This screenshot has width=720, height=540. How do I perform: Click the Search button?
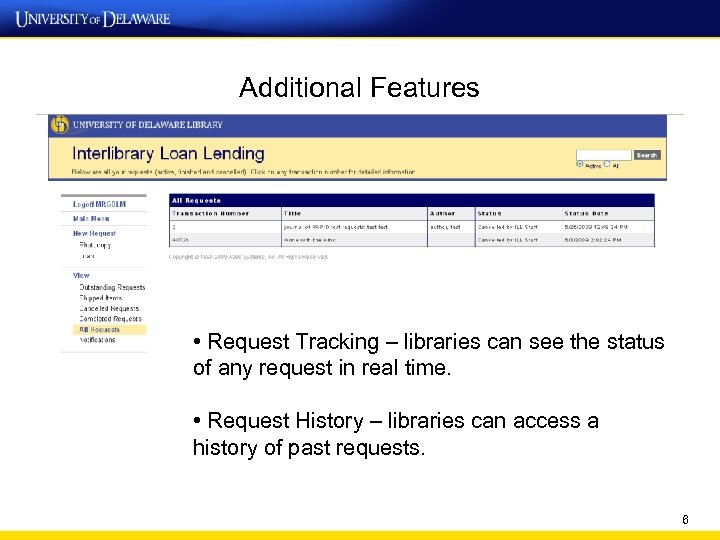tap(647, 155)
